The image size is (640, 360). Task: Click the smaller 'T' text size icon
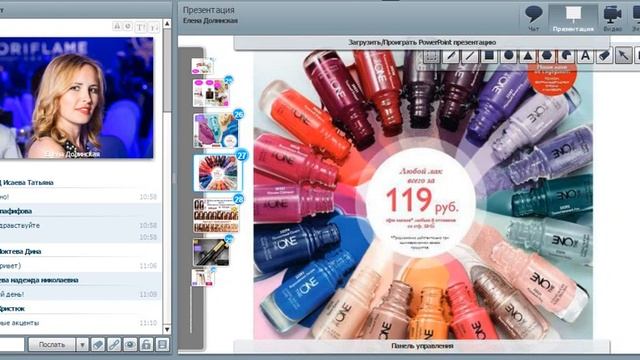pos(154,27)
